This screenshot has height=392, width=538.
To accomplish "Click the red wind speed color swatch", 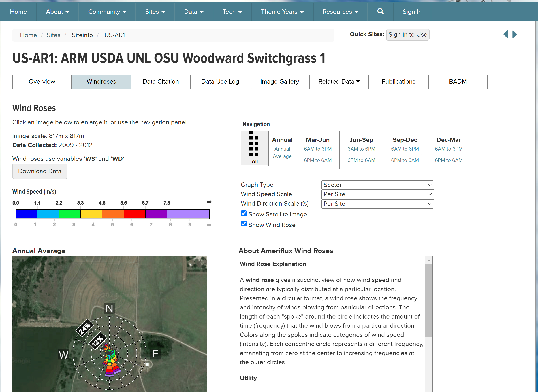I will pos(134,214).
